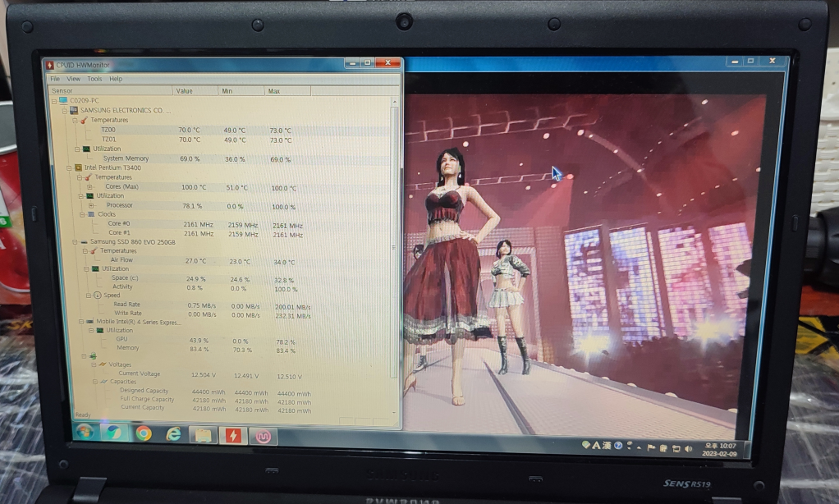Open the View menu in HWMonitor
This screenshot has width=839, height=504.
(74, 79)
